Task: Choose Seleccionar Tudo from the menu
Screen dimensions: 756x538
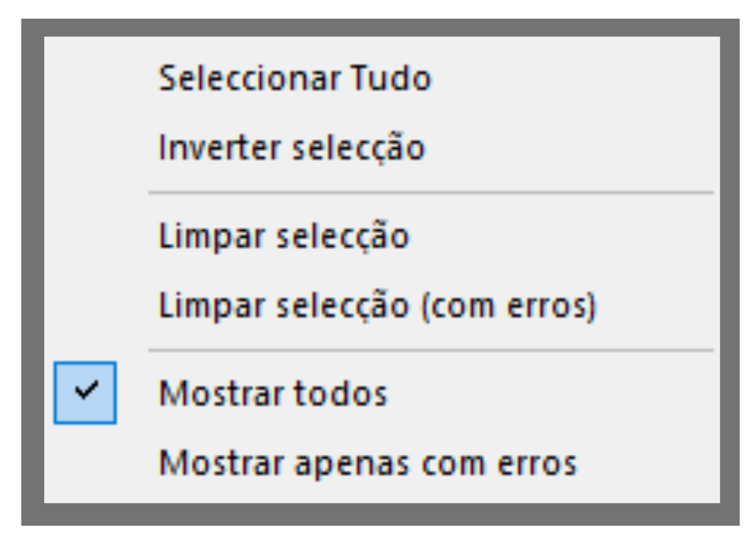Action: tap(295, 79)
